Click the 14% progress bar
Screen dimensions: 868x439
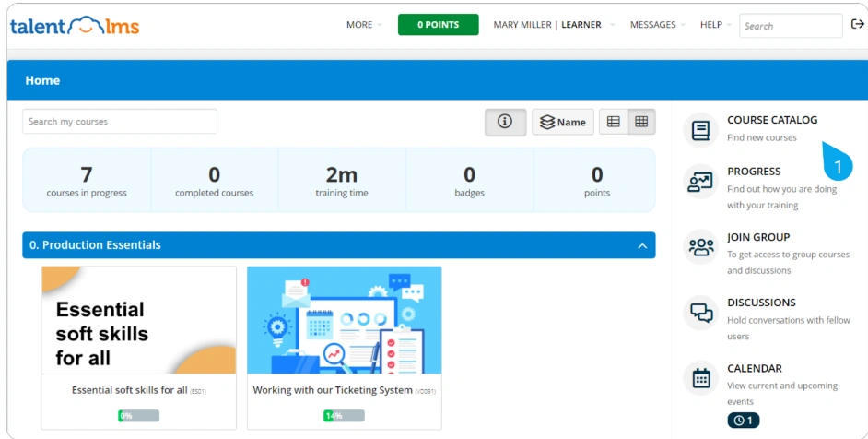pyautogui.click(x=344, y=416)
